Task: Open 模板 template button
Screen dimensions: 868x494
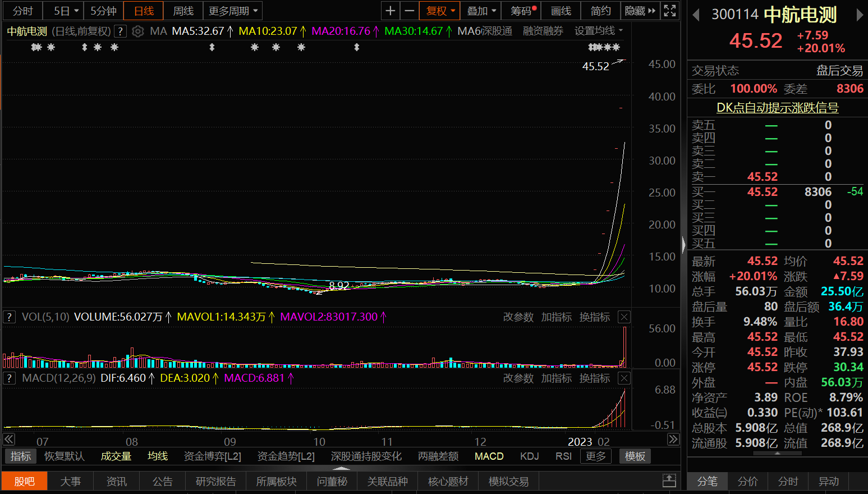Action: (635, 456)
